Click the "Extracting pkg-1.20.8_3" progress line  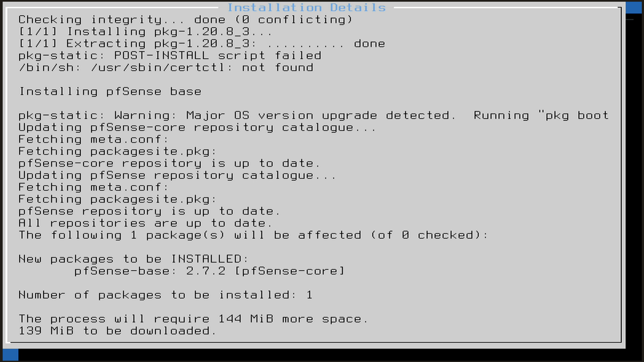pyautogui.click(x=201, y=44)
